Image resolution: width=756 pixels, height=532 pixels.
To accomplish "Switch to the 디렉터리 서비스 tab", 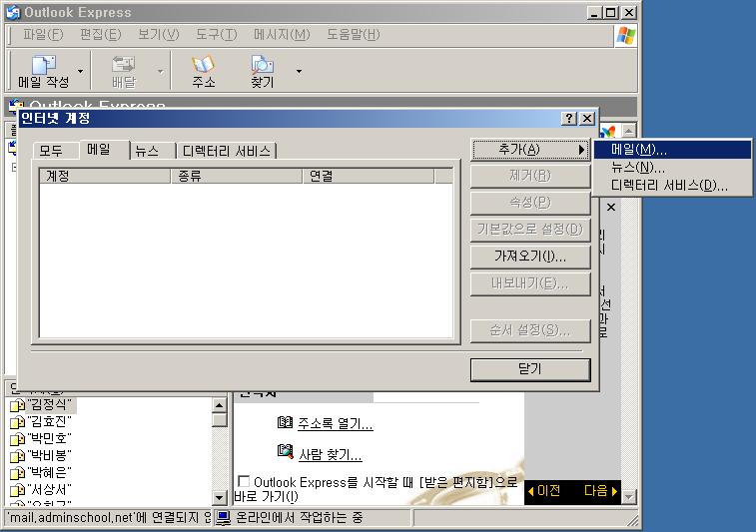I will tap(227, 151).
